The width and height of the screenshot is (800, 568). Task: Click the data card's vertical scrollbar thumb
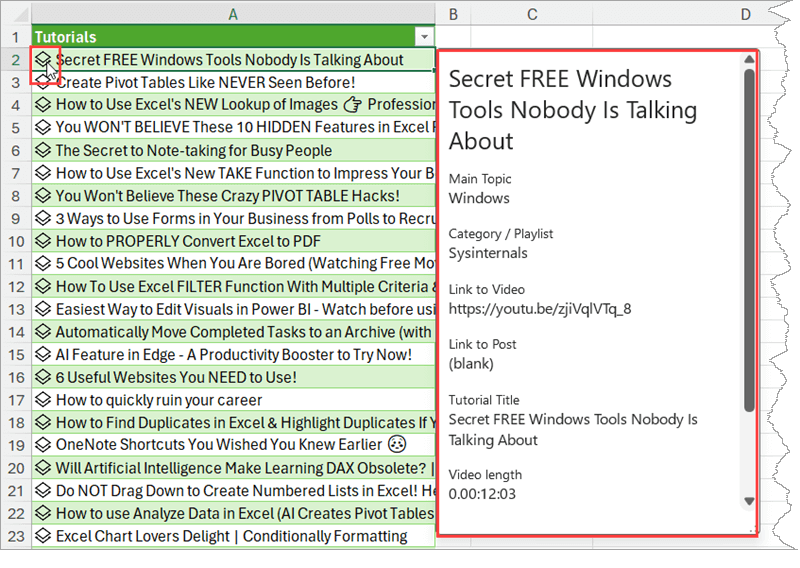pyautogui.click(x=749, y=240)
